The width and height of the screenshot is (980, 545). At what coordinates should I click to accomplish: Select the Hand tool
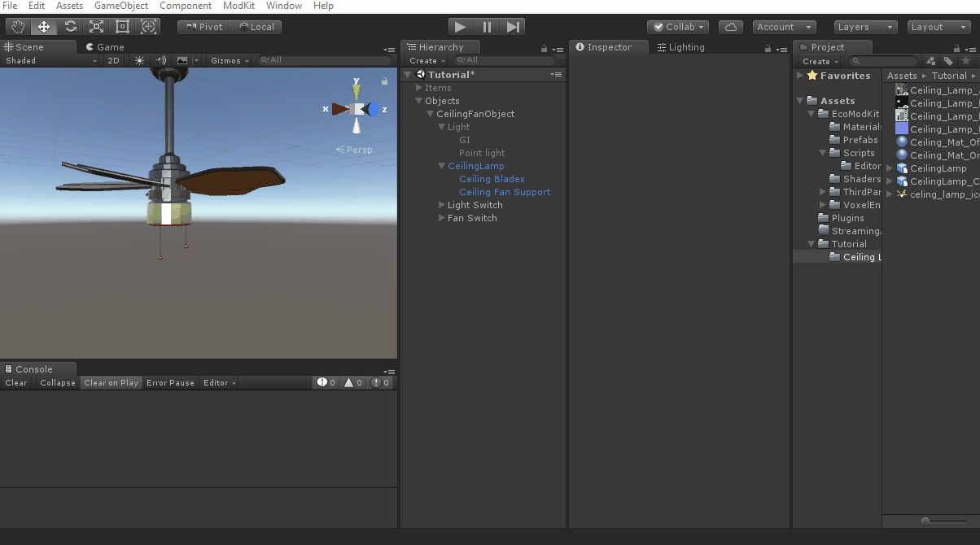(19, 27)
